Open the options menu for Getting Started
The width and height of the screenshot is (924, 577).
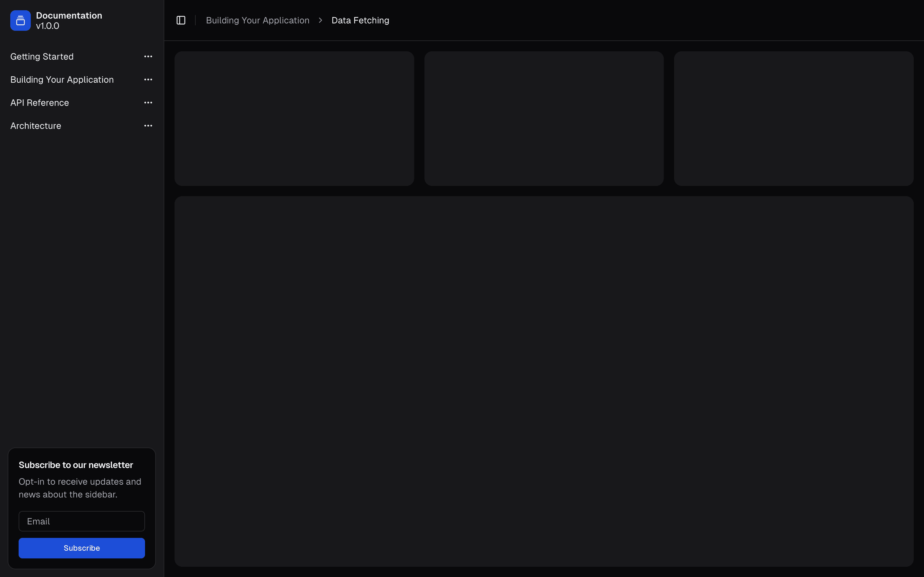(x=148, y=56)
